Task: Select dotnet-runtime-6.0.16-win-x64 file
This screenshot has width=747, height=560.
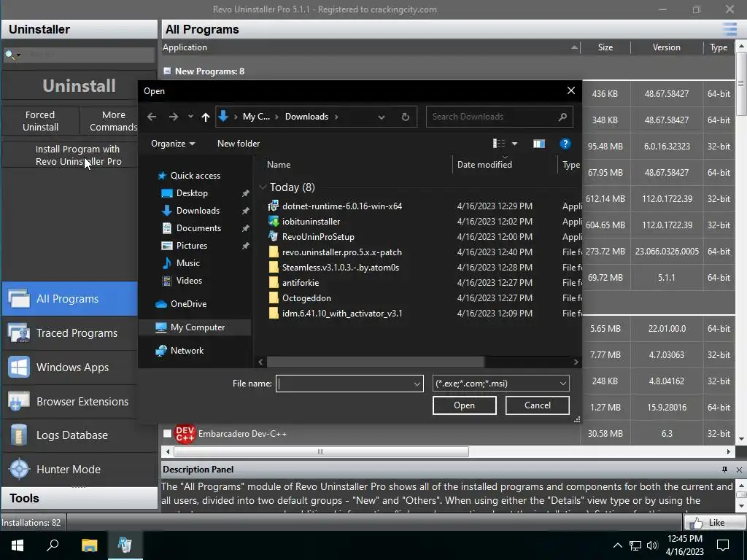Action: [x=342, y=206]
